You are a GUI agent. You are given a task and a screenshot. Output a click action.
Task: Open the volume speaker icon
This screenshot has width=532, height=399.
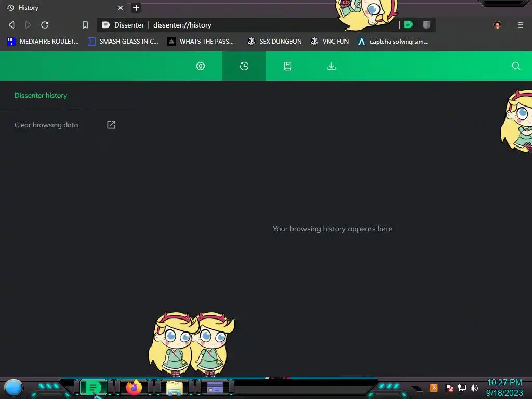click(x=474, y=388)
